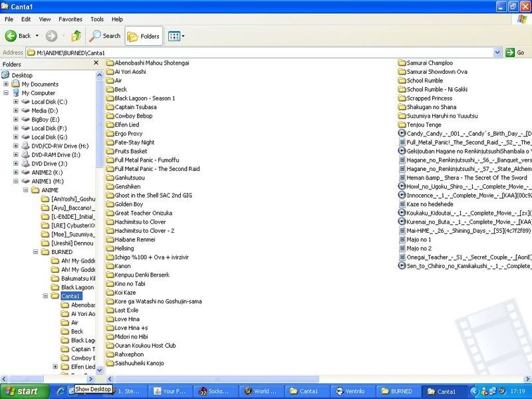532x399 pixels.
Task: Select Candy_Candy_-_001 video file icon
Action: tap(402, 134)
